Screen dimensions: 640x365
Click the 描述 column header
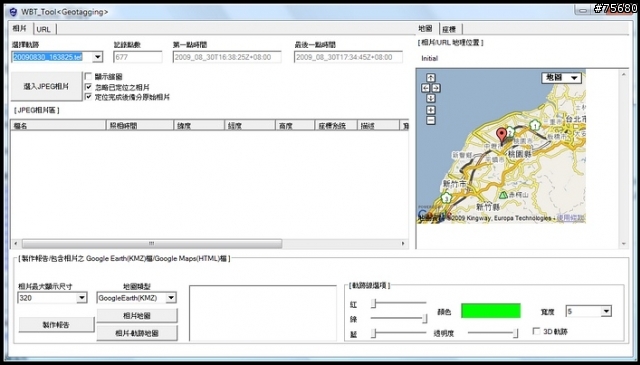point(378,125)
